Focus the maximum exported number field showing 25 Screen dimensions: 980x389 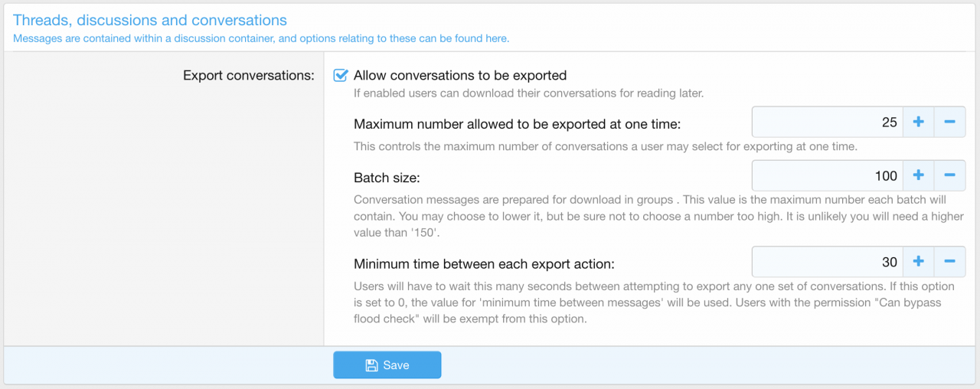(828, 122)
